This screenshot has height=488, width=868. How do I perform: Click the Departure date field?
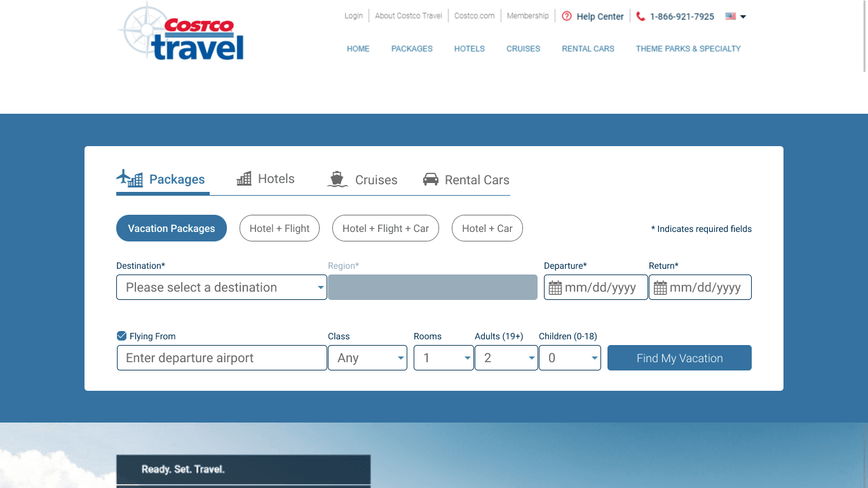[596, 287]
